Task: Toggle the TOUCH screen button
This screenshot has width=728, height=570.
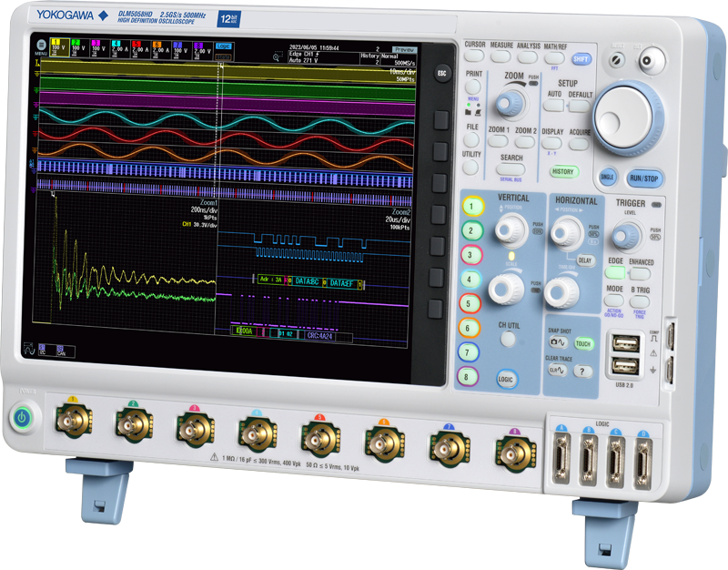Action: coord(583,344)
